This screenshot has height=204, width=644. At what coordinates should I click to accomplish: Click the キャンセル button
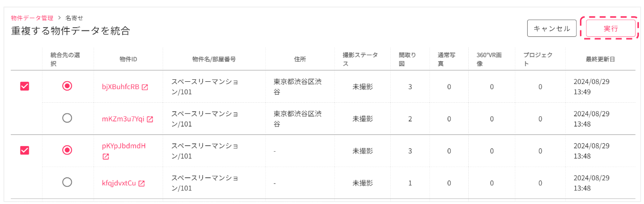click(x=552, y=28)
